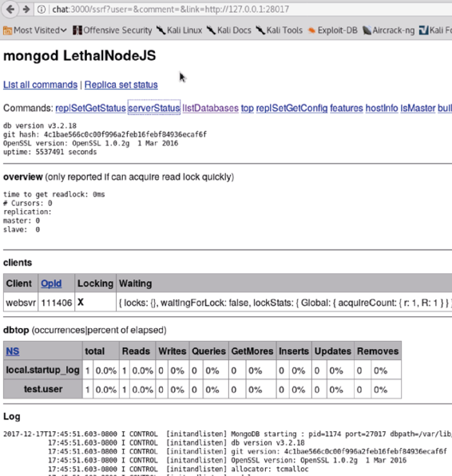
Task: Open the Exploit-DB bookmark
Action: [332, 30]
